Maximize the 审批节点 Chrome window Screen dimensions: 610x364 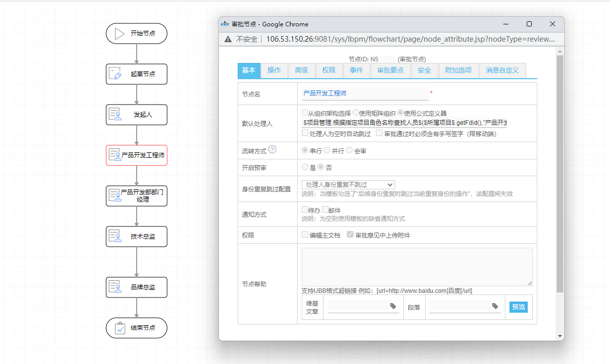tap(529, 24)
